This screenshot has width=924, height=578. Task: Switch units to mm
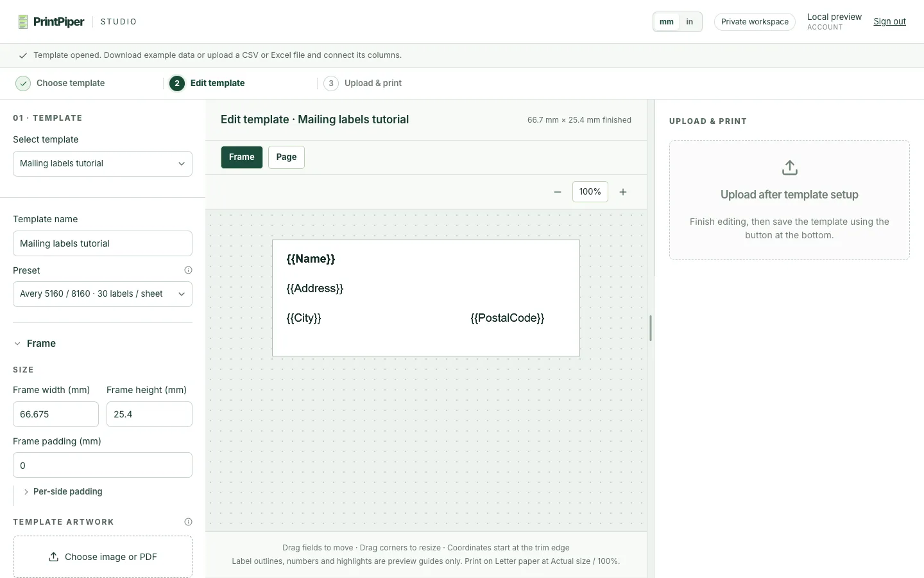(667, 22)
